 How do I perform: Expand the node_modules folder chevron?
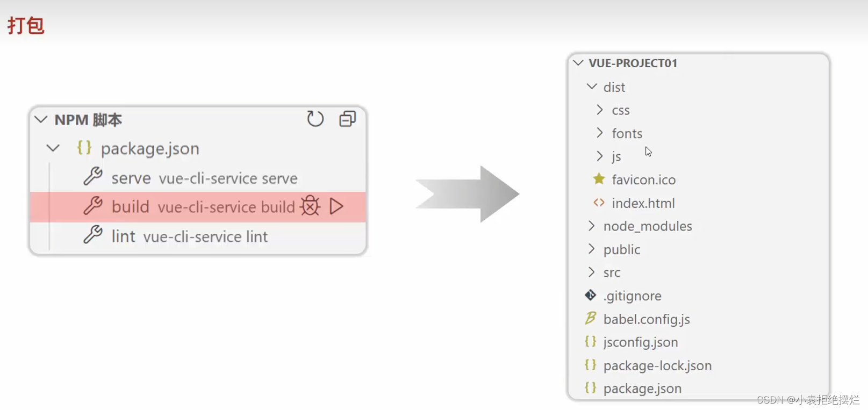pyautogui.click(x=592, y=226)
